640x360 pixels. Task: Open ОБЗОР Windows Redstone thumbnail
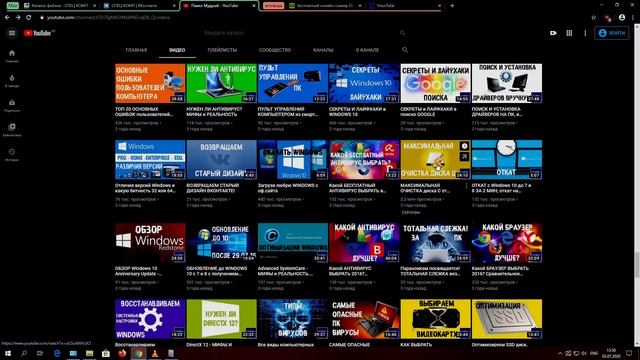point(150,242)
